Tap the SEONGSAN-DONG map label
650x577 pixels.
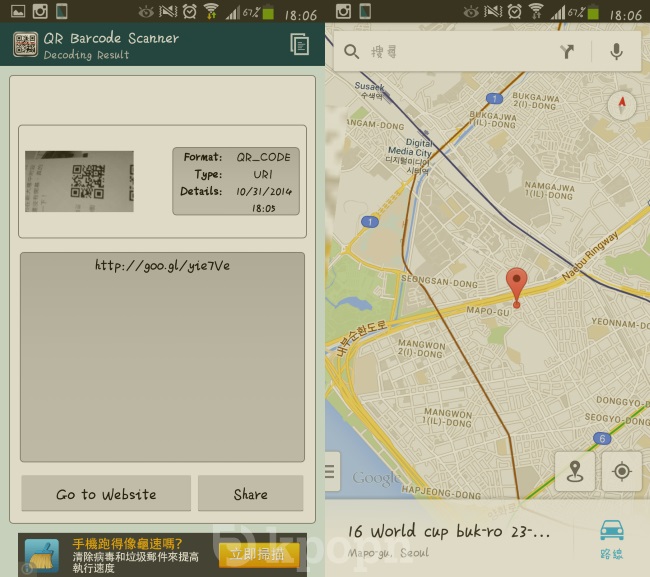(439, 281)
